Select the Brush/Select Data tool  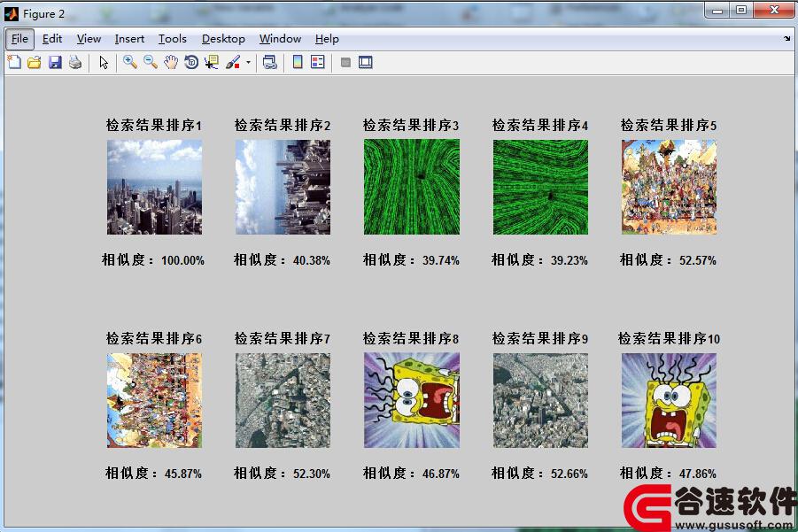(x=233, y=63)
